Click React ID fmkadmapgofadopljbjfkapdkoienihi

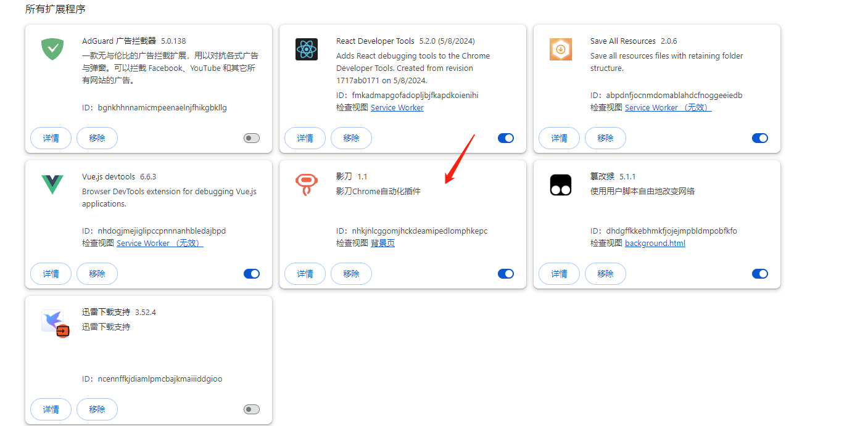pos(407,95)
